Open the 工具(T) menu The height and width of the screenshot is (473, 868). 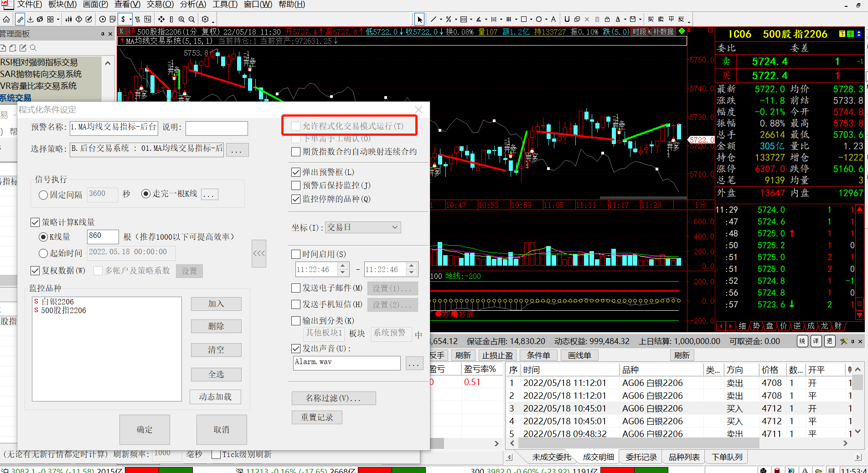[x=225, y=5]
